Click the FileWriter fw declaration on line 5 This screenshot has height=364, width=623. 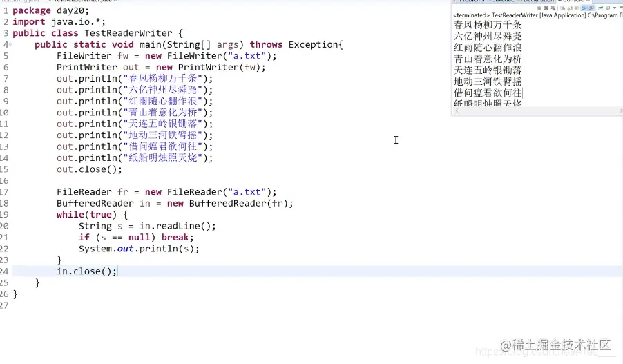[166, 56]
